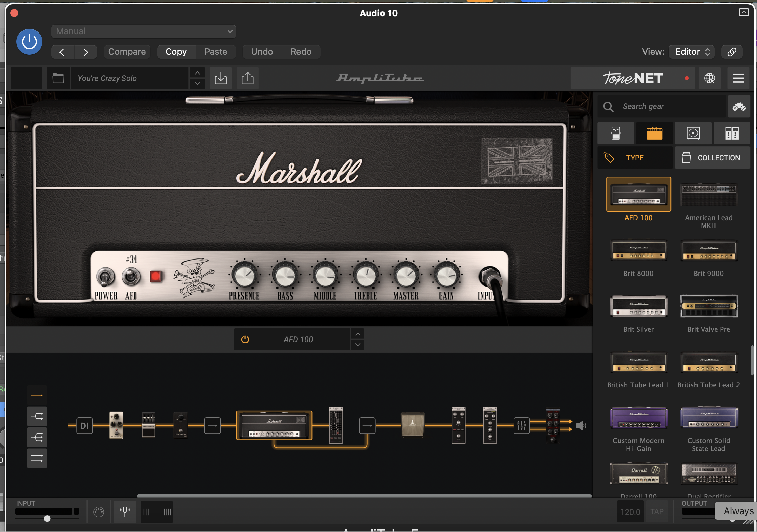This screenshot has height=532, width=757.
Task: Click the 120.0 tempo value
Action: [x=630, y=512]
